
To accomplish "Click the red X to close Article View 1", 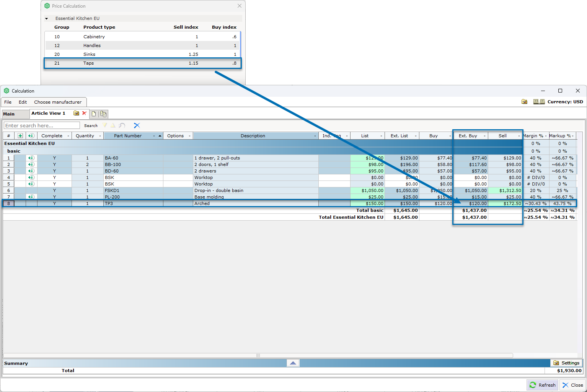I will 84,113.
